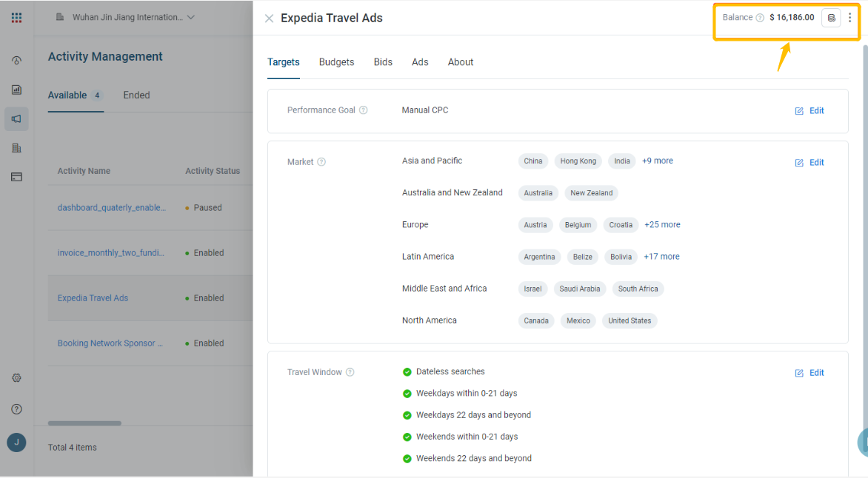Select the Available activities tab
868x478 pixels.
(76, 95)
